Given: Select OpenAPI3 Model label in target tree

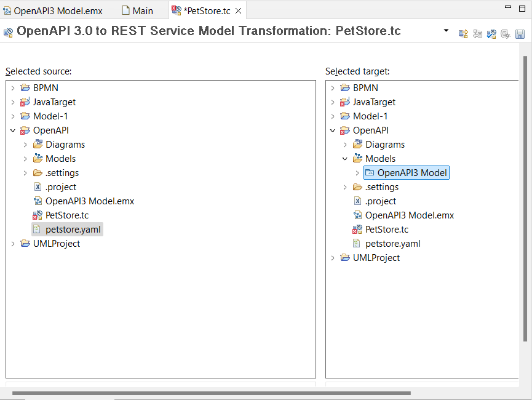Looking at the screenshot, I should coord(412,173).
